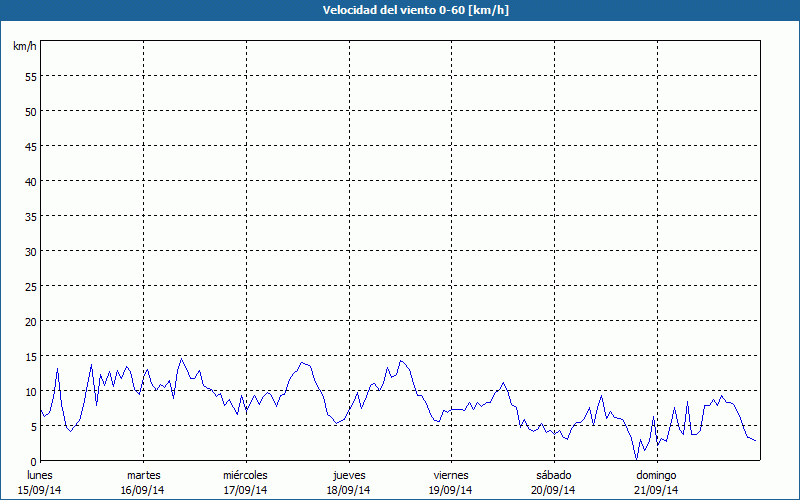This screenshot has width=800, height=500.
Task: Click the date 15/09/14 on the x-axis
Action: (x=40, y=490)
